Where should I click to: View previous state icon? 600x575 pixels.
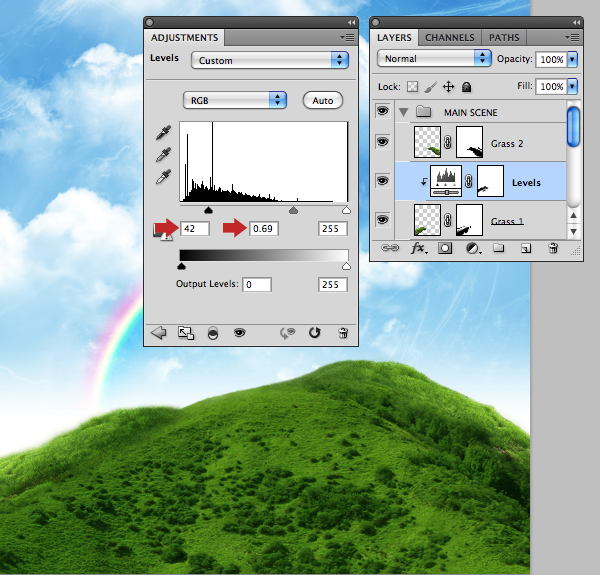pos(288,333)
